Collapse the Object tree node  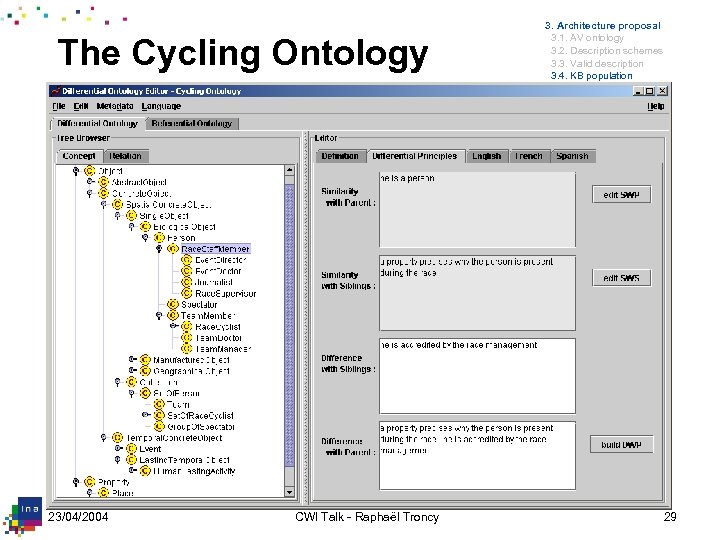point(76,171)
